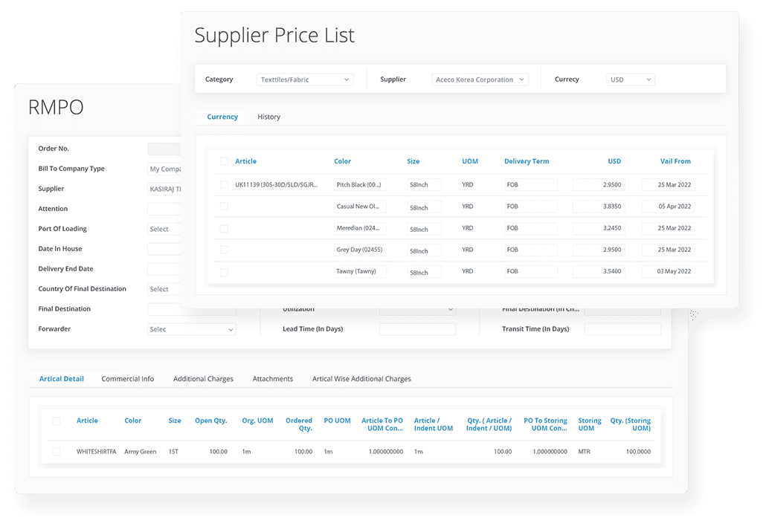Click the WHITESHIRTFA article cell
Image resolution: width=766 pixels, height=532 pixels.
pos(96,452)
